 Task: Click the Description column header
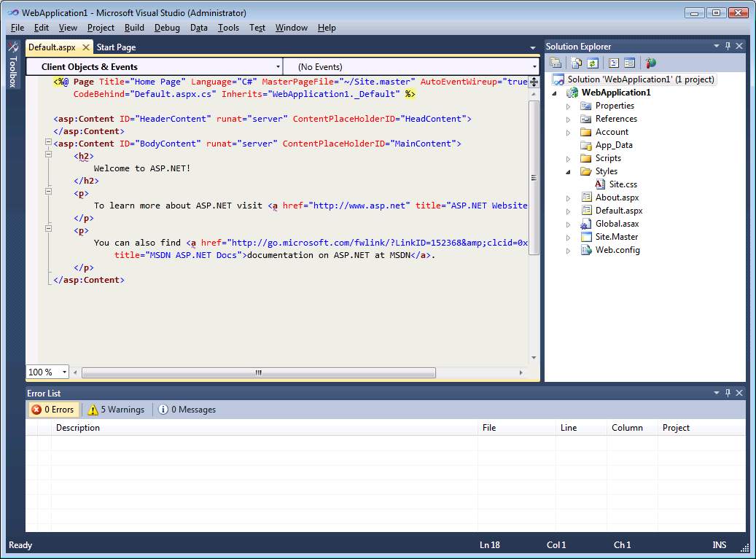pyautogui.click(x=78, y=428)
